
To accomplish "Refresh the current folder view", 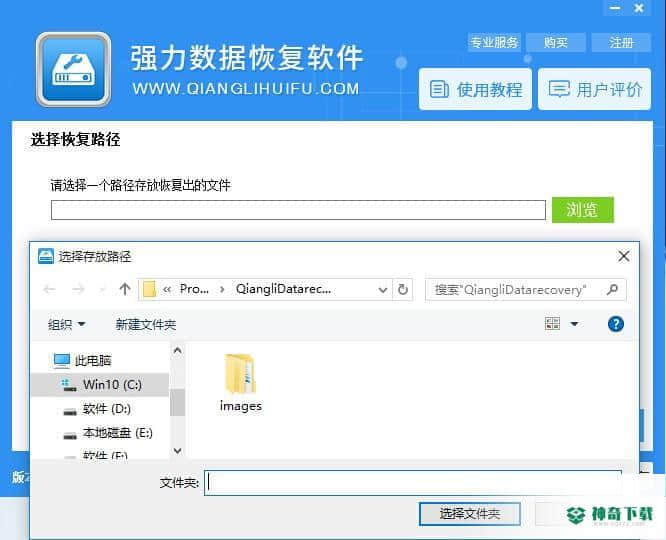I will pos(403,290).
